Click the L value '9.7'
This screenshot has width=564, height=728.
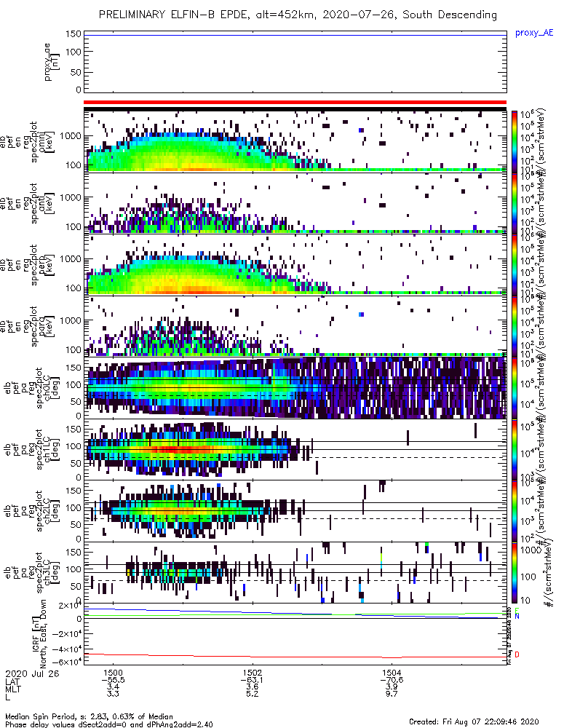[x=392, y=694]
